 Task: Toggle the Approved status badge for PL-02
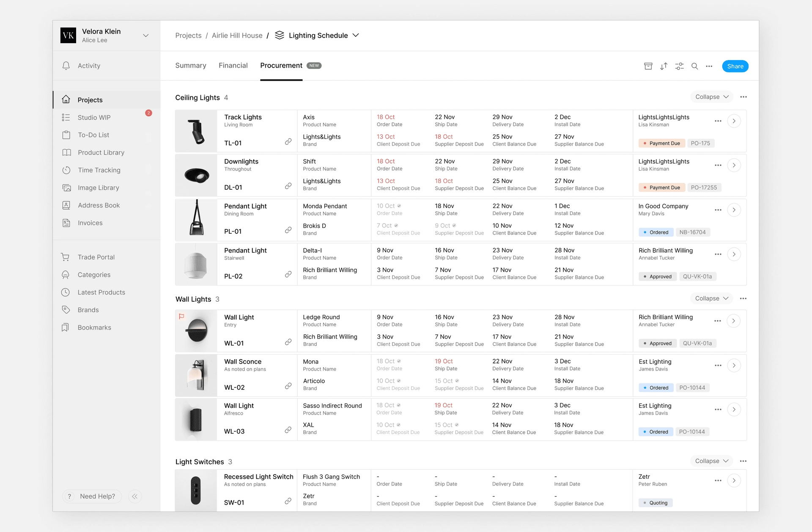point(657,277)
